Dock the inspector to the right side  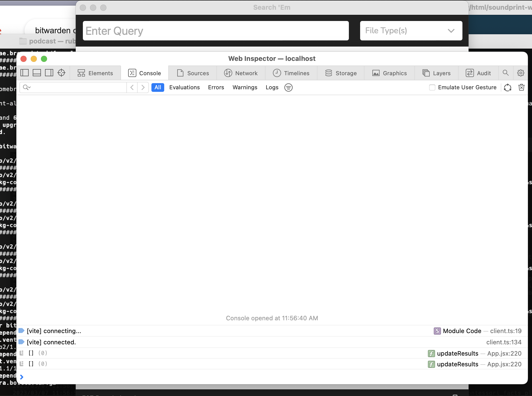pos(49,73)
